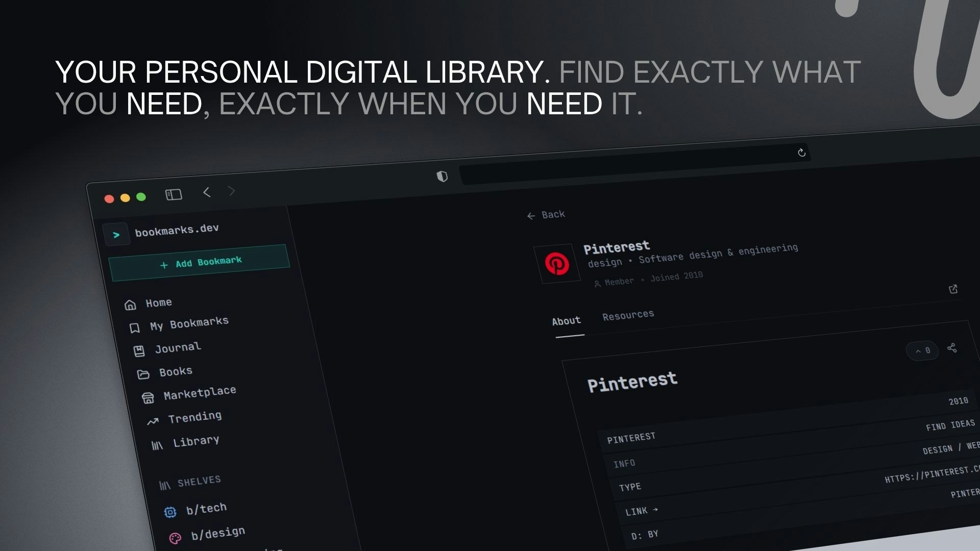
Task: Click the bookmarks.dev terminal logo icon
Action: [116, 235]
